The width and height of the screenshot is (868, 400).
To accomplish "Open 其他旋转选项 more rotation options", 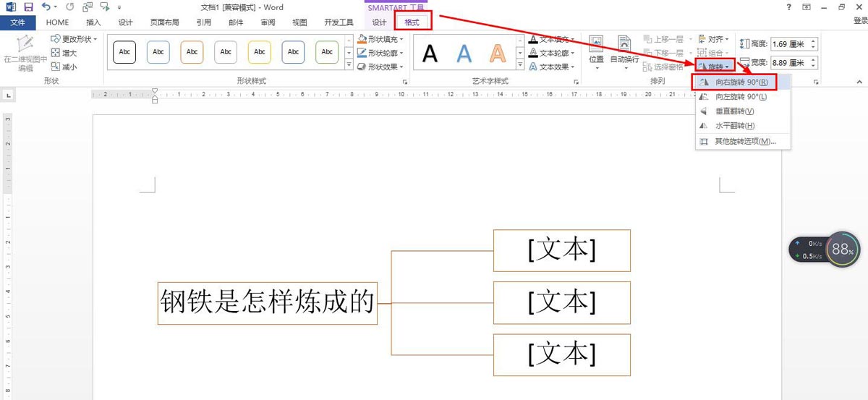I will (x=743, y=141).
